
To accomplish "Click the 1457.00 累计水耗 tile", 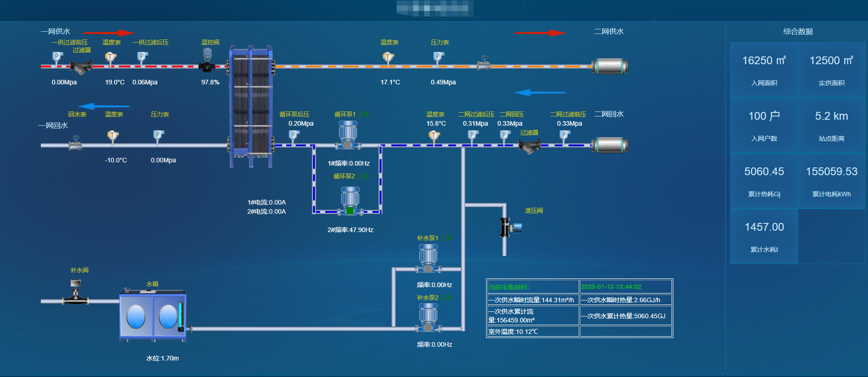I will (x=764, y=236).
